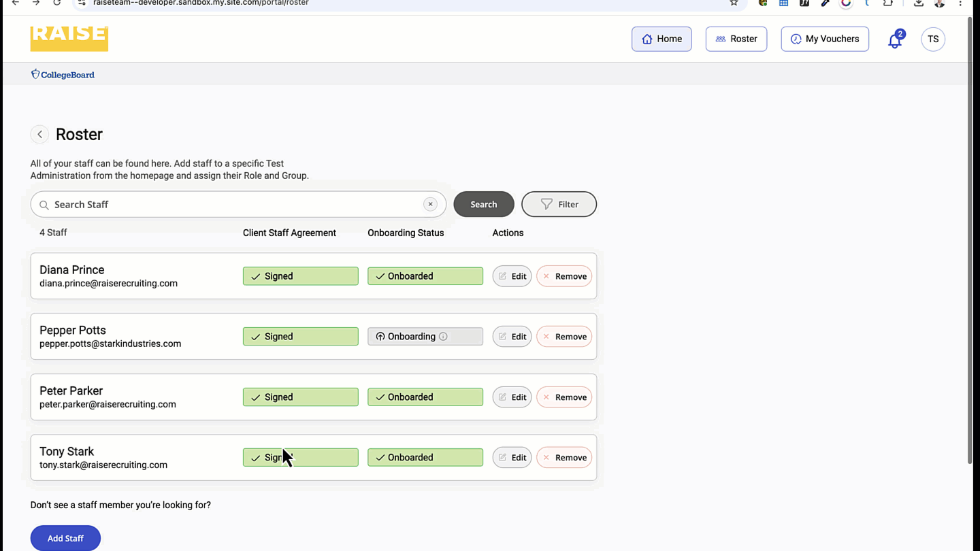Remove Pepper Potts from roster

pos(563,337)
